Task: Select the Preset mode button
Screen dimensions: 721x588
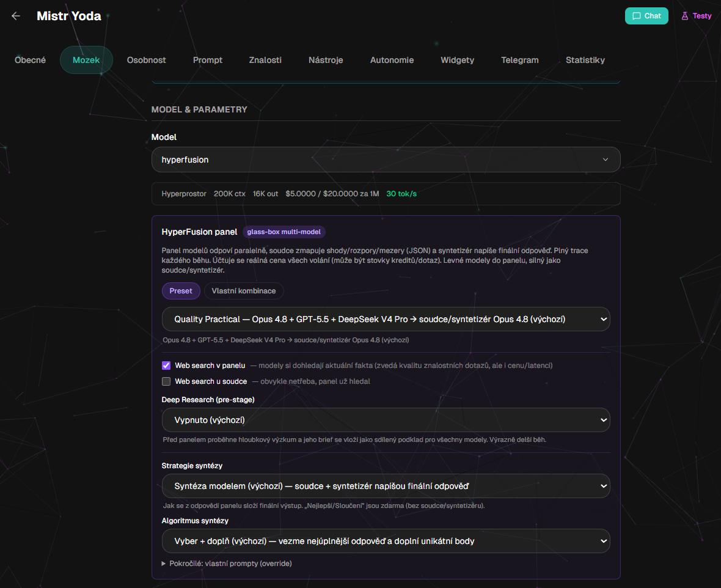Action: click(x=181, y=291)
